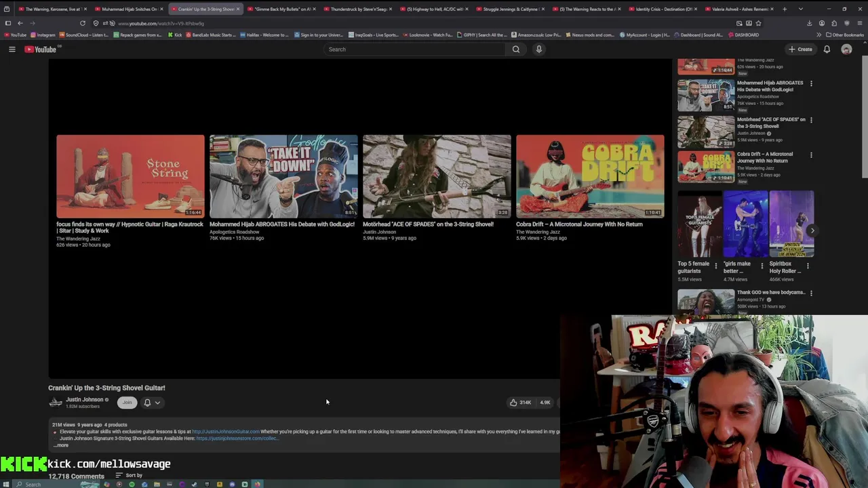Open the YouTube guide hamburger menu
Screen dimensions: 868x488
[12, 49]
